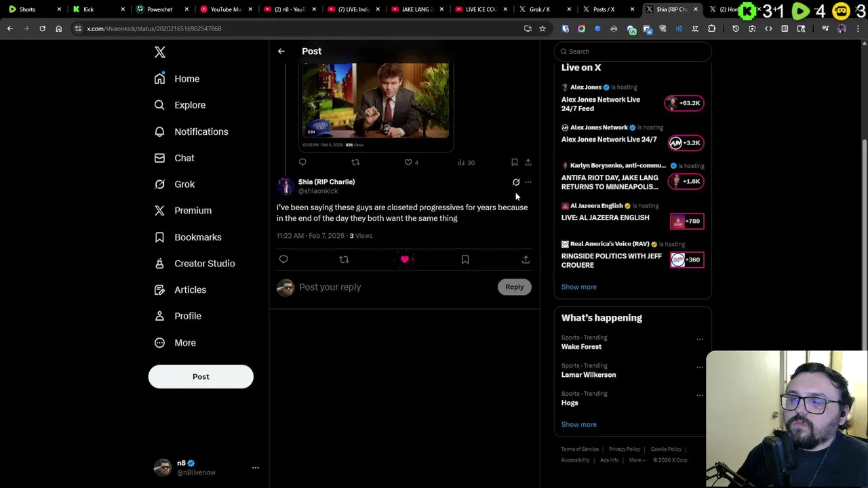Image resolution: width=868 pixels, height=488 pixels.
Task: Click the reply icon on $hia's post
Action: click(x=283, y=260)
